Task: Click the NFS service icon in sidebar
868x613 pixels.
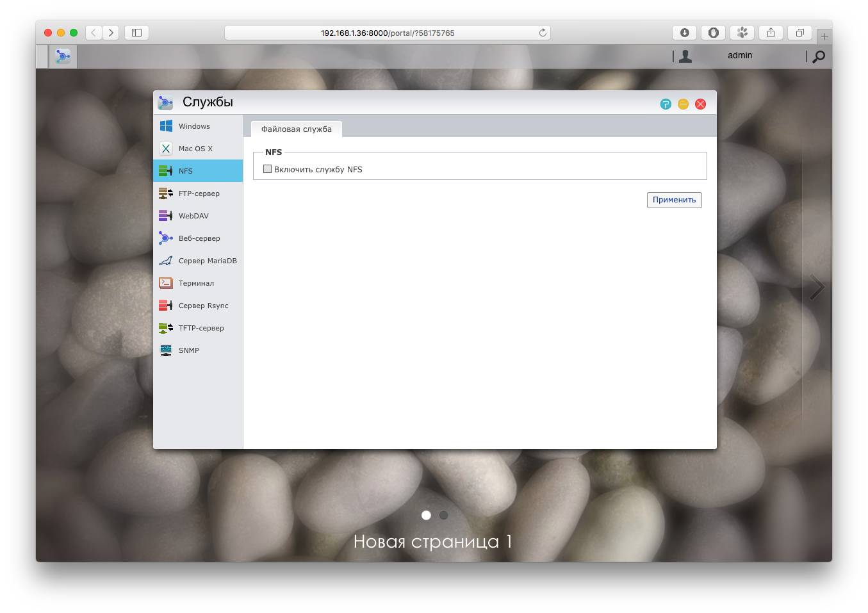Action: pos(166,171)
